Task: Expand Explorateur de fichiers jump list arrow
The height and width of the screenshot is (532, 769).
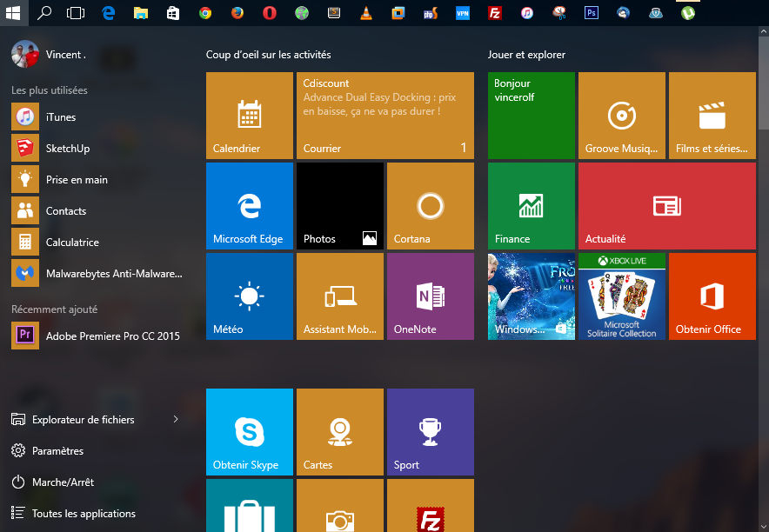Action: [x=176, y=420]
